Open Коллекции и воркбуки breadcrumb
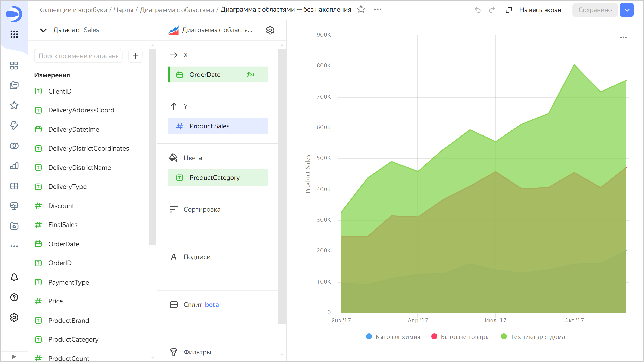 coord(72,10)
